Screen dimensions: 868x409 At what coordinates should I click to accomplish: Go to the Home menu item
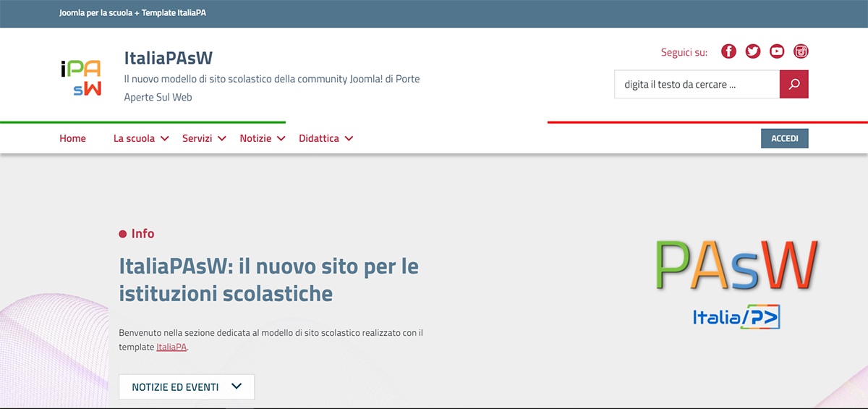click(72, 138)
